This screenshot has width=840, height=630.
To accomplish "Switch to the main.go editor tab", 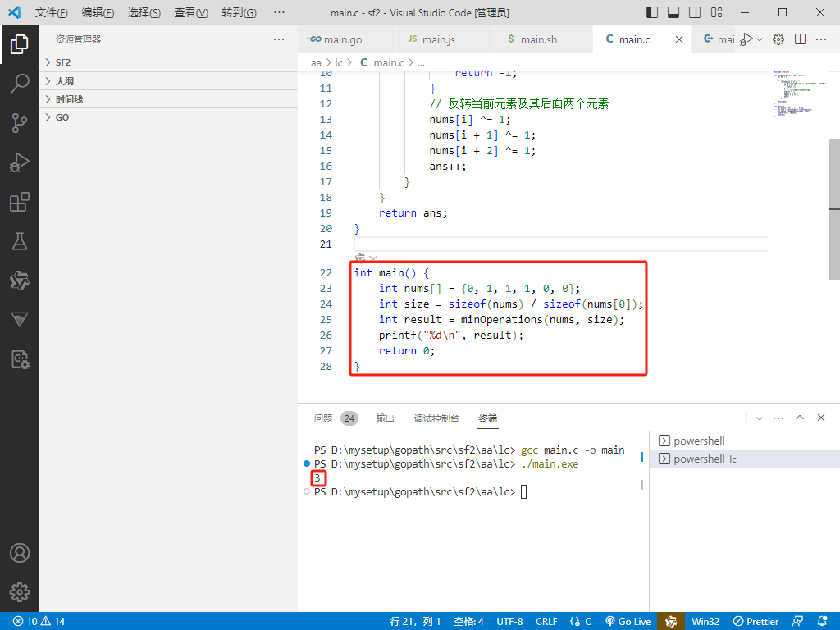I will tap(347, 39).
